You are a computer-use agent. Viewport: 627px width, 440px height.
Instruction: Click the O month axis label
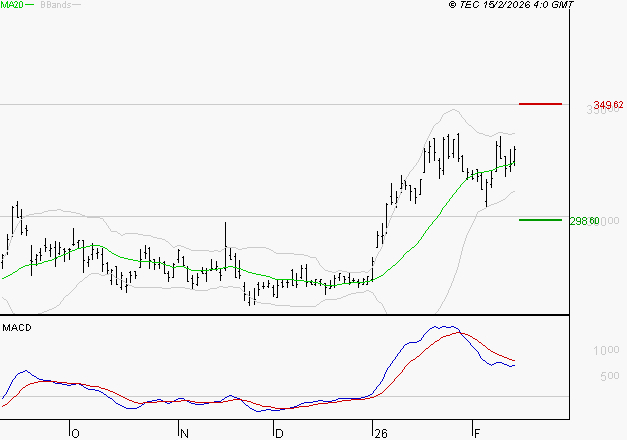coord(75,434)
